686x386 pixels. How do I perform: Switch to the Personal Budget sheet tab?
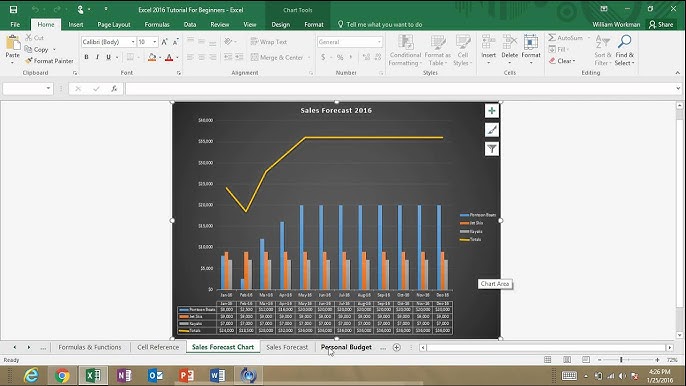[346, 347]
